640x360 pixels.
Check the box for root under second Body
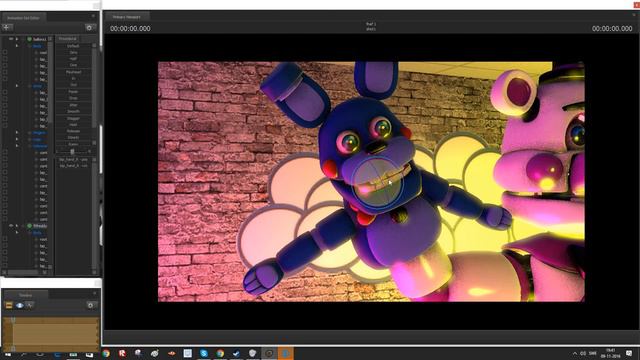5,239
